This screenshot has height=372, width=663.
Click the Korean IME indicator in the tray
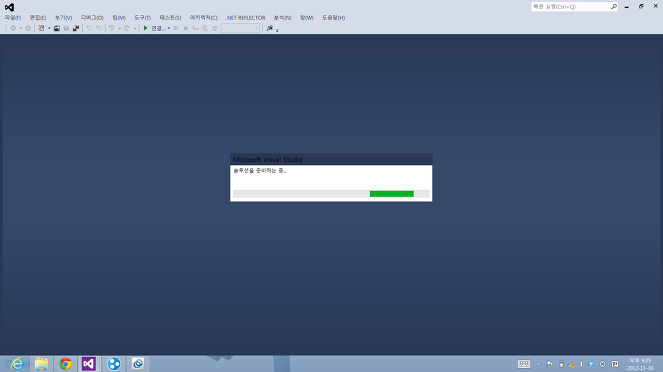tap(615, 364)
